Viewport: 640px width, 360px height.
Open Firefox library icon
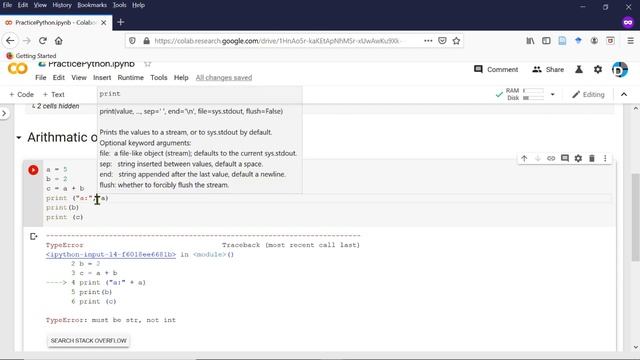(x=530, y=41)
